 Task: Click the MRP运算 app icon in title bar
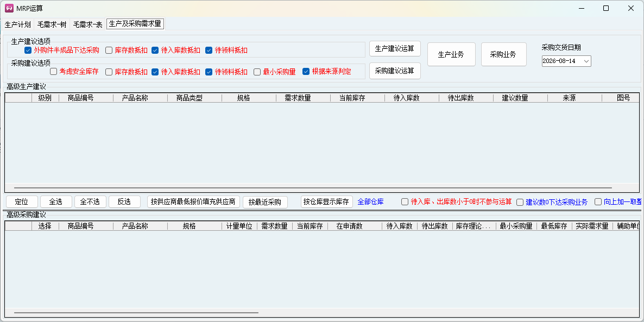[9, 8]
